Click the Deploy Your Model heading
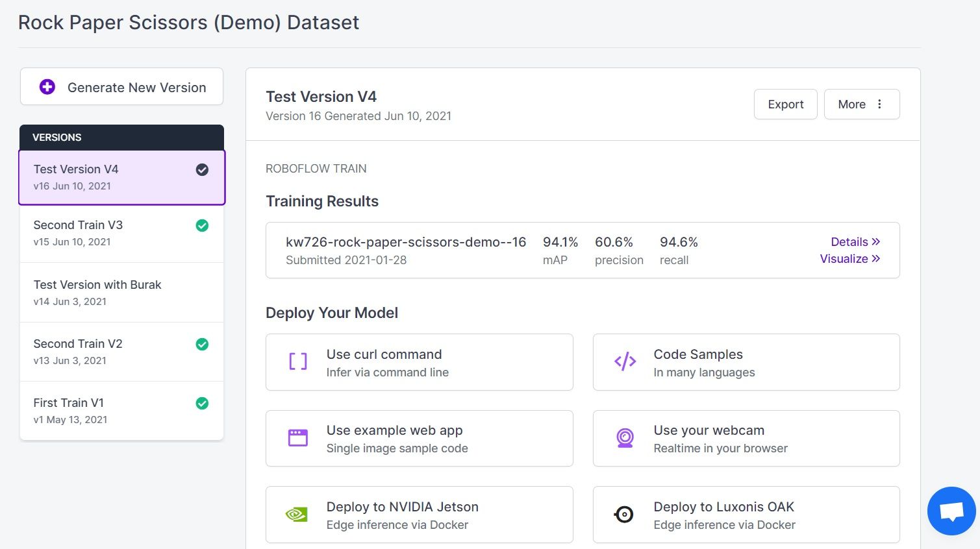Image resolution: width=980 pixels, height=549 pixels. point(332,313)
